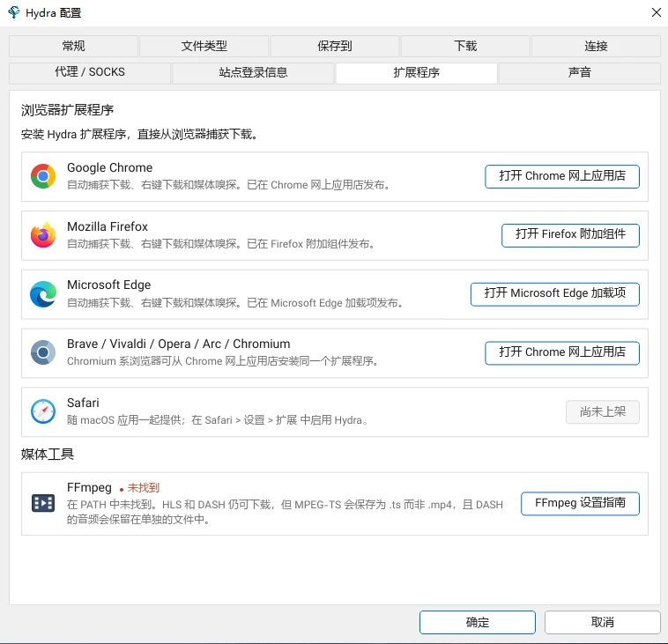The width and height of the screenshot is (668, 644).
Task: Click the Mozilla Firefox title text
Action: point(108,226)
